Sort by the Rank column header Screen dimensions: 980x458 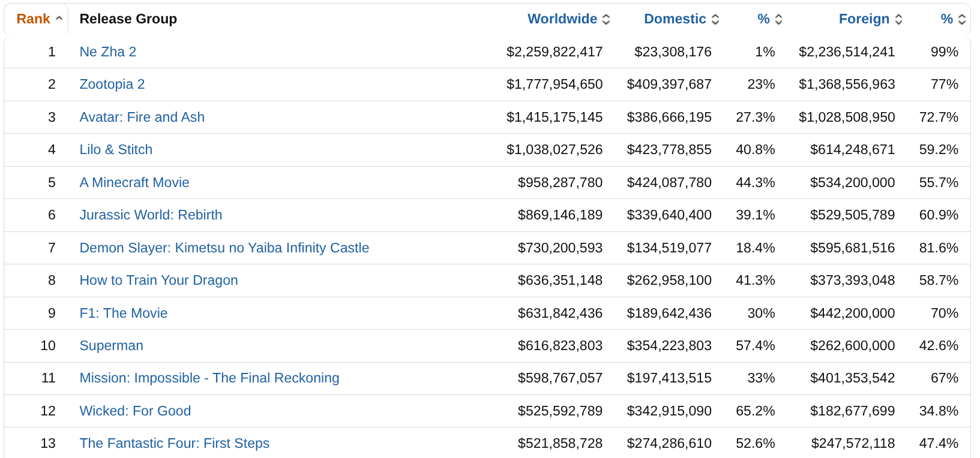coord(34,19)
